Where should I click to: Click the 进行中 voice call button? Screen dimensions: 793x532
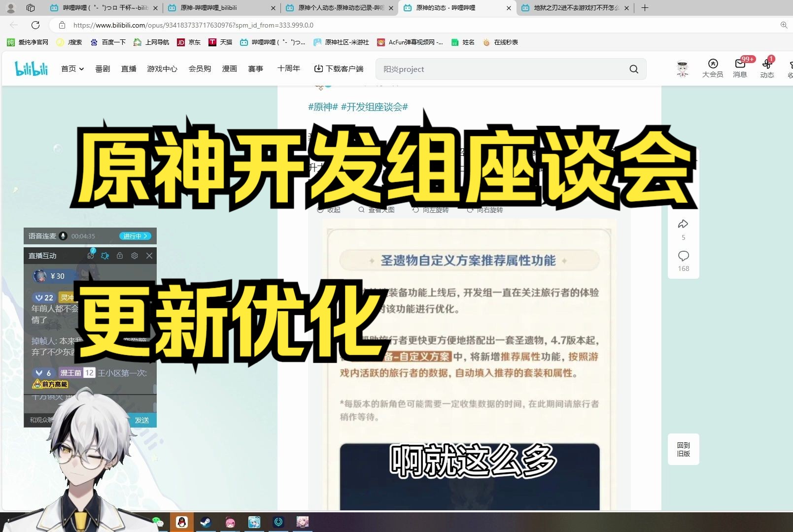135,236
